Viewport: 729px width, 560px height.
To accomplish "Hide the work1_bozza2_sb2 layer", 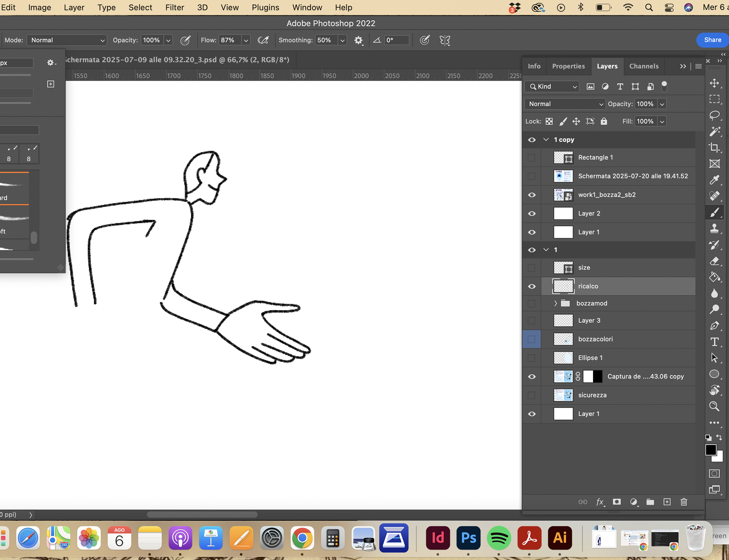I will pos(532,195).
